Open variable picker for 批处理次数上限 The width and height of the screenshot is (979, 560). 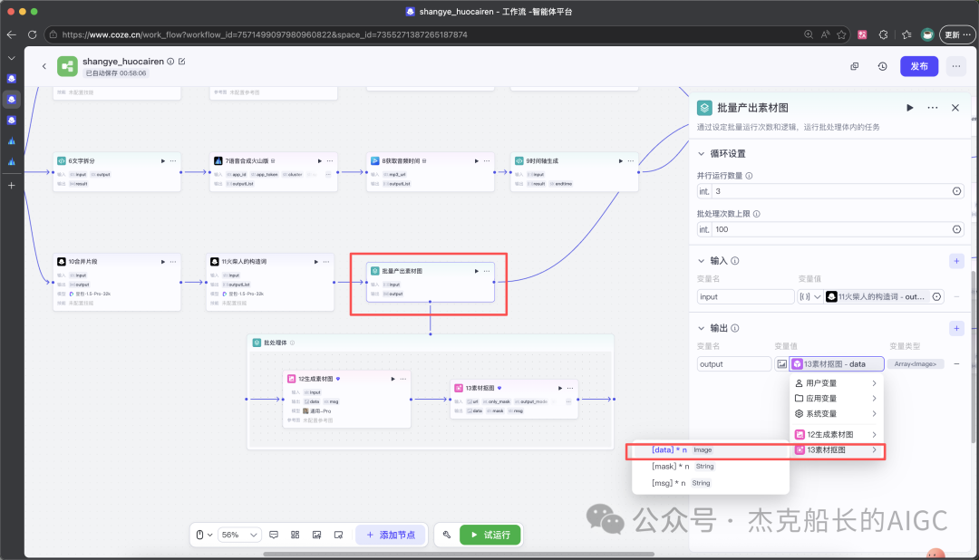click(x=956, y=230)
